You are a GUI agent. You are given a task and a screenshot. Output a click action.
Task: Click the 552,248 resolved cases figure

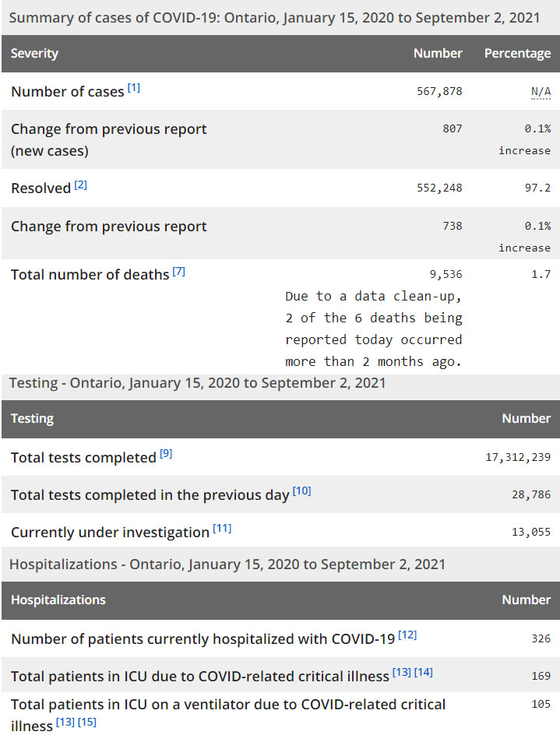(x=439, y=188)
